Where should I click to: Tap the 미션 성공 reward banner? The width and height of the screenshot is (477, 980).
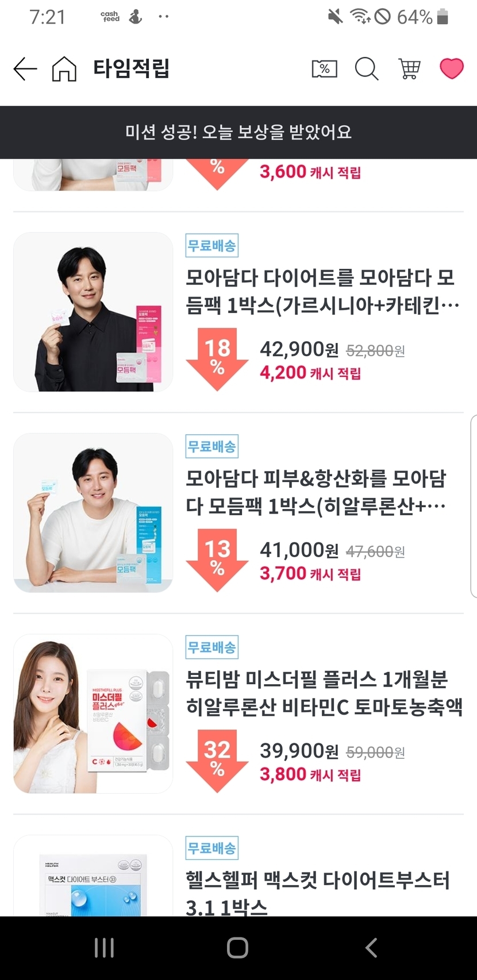(238, 132)
